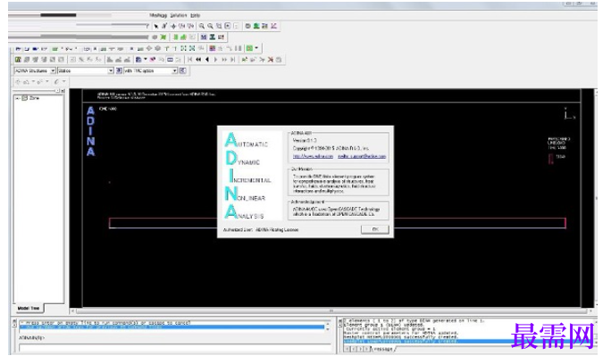This screenshot has height=364, width=611.
Task: Click the Zone item in Model Tree
Action: (x=34, y=98)
